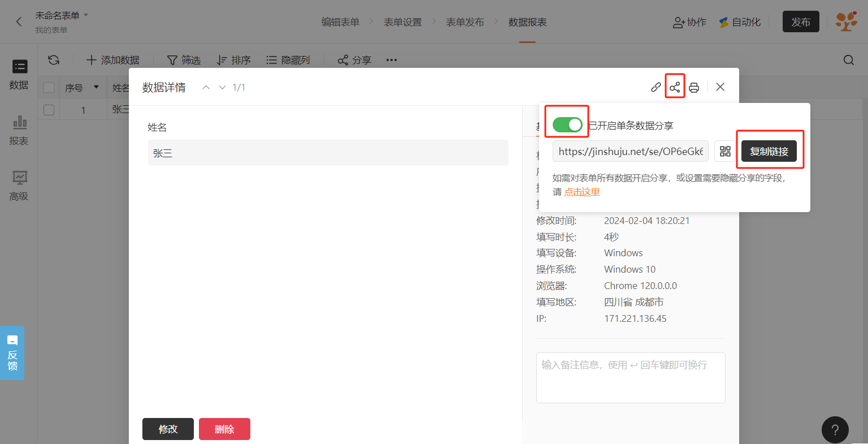Switch to 数据报表 tab
Viewport: 868px width, 444px height.
click(x=527, y=22)
